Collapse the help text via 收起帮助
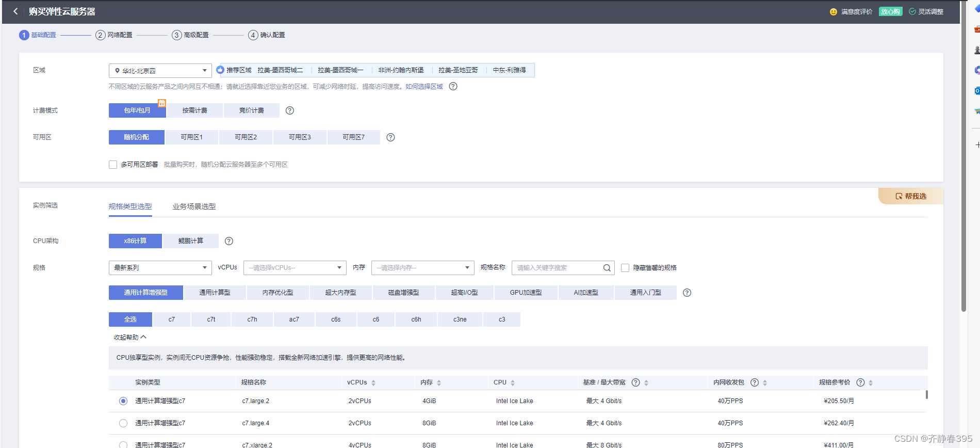Viewport: 980px width, 448px height. [x=130, y=338]
